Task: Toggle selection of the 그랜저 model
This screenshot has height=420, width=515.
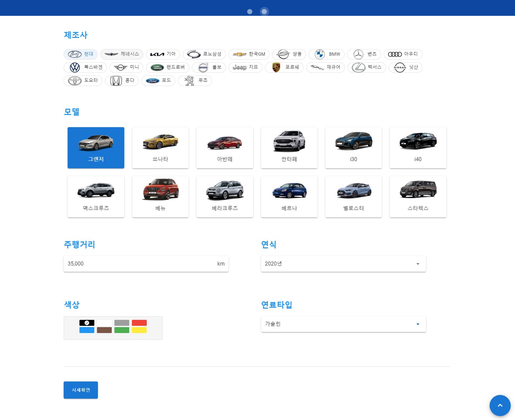Action: [x=96, y=147]
